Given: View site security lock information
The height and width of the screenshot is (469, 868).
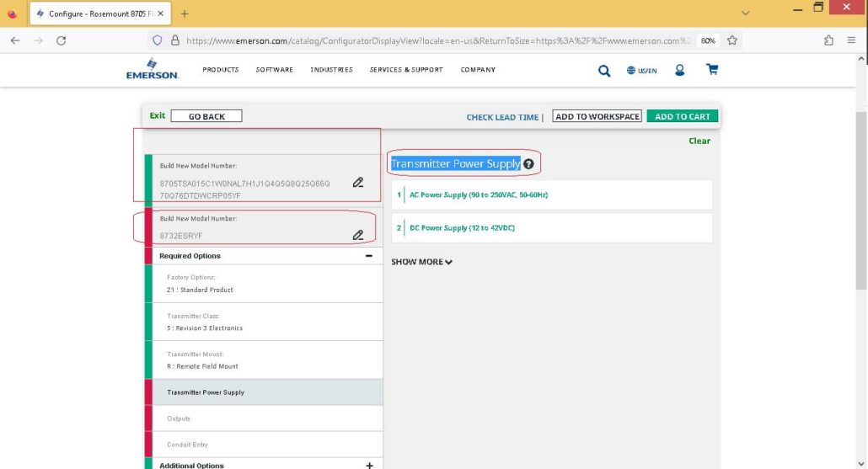Looking at the screenshot, I should 175,40.
